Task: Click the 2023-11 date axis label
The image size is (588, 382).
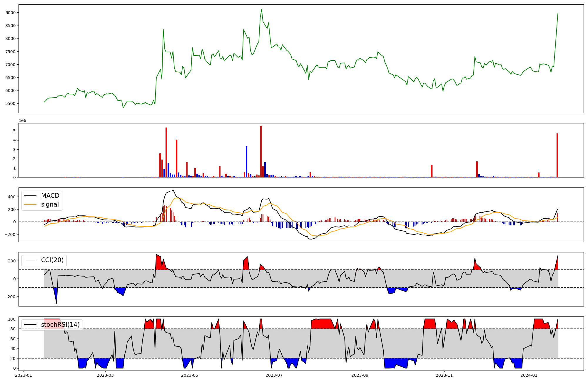Action: coord(444,375)
